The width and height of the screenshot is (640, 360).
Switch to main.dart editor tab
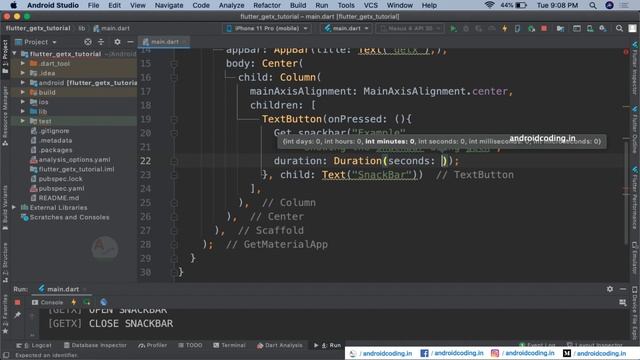click(164, 42)
